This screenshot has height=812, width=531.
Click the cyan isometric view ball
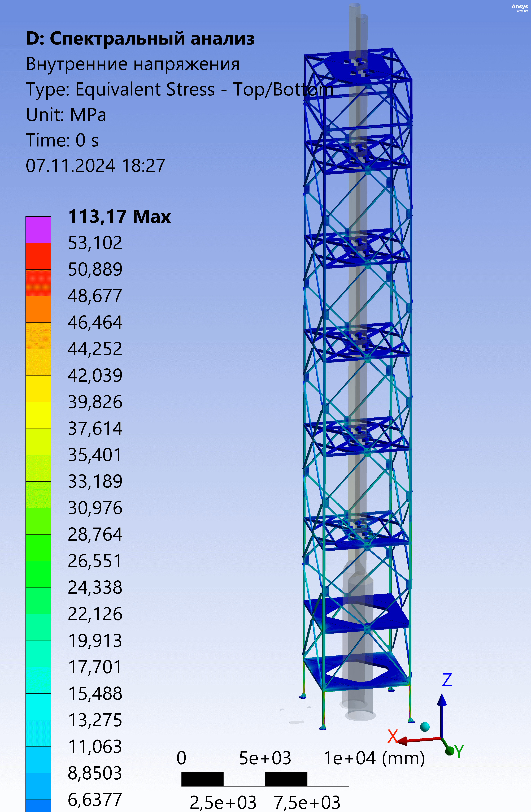pyautogui.click(x=425, y=727)
